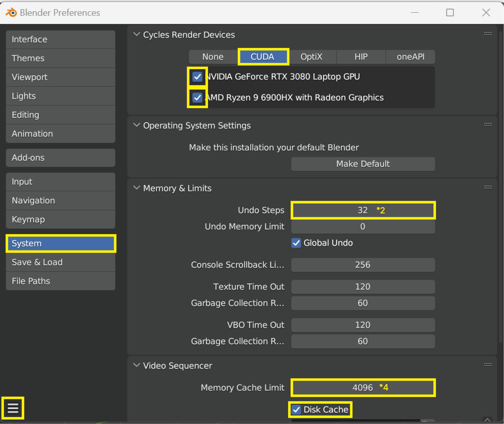Open the hamburger preferences menu

pyautogui.click(x=13, y=408)
